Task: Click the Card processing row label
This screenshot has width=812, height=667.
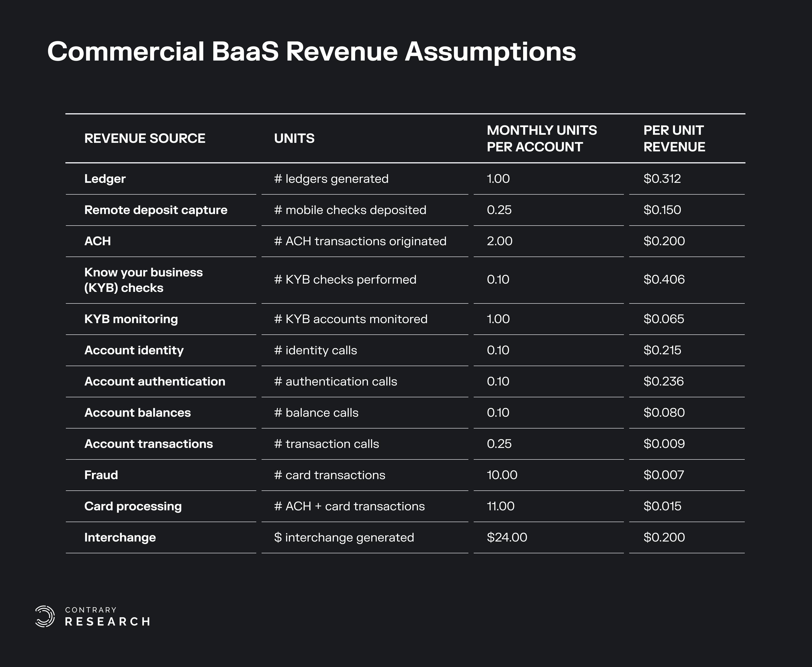Action: pyautogui.click(x=132, y=506)
